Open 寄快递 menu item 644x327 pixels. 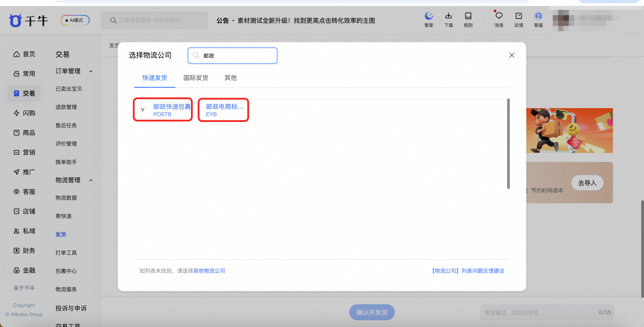coord(64,216)
